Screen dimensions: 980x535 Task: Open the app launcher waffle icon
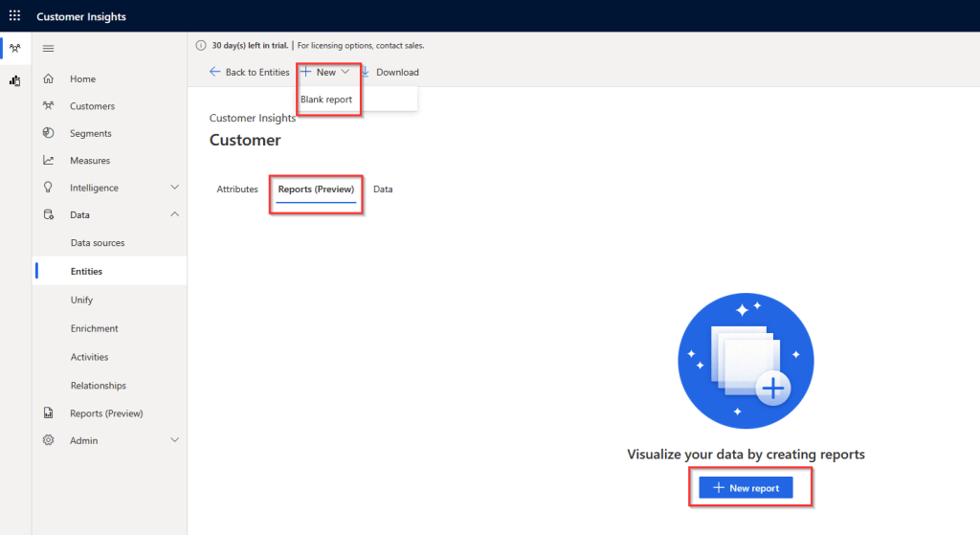14,16
